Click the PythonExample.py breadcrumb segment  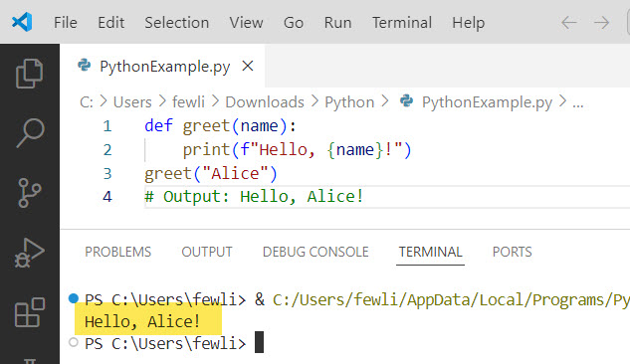click(476, 101)
